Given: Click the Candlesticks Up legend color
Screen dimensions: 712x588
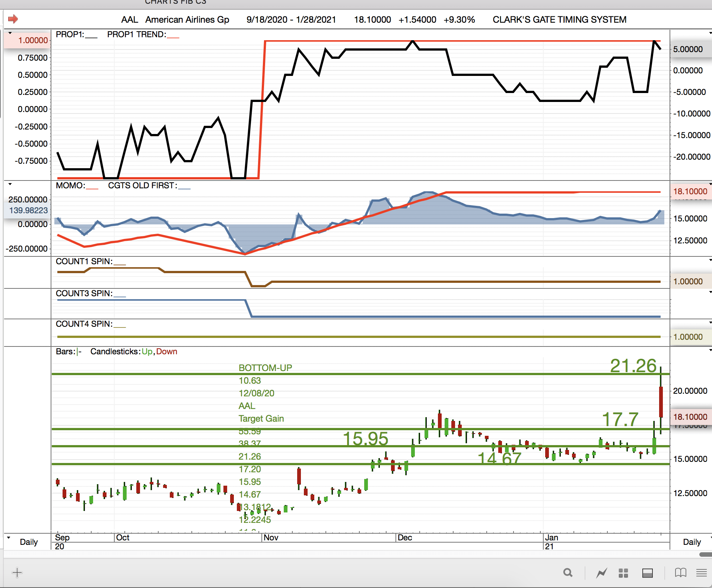Looking at the screenshot, I should pyautogui.click(x=147, y=351).
